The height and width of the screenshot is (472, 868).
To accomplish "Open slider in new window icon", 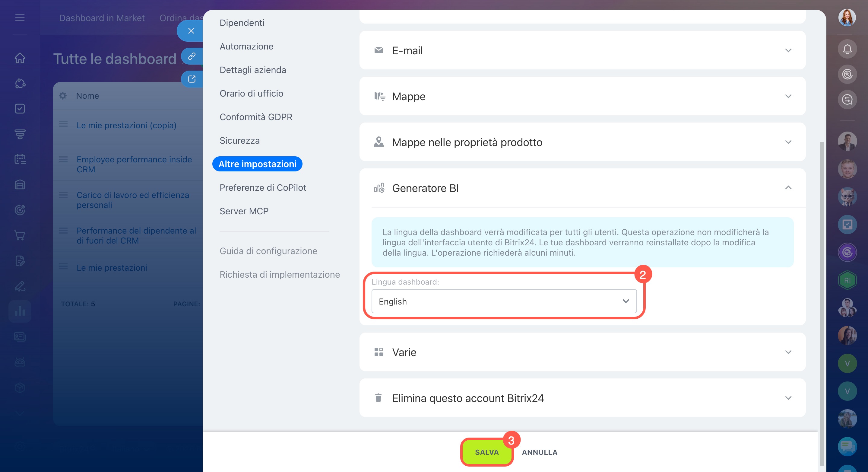I will point(192,79).
